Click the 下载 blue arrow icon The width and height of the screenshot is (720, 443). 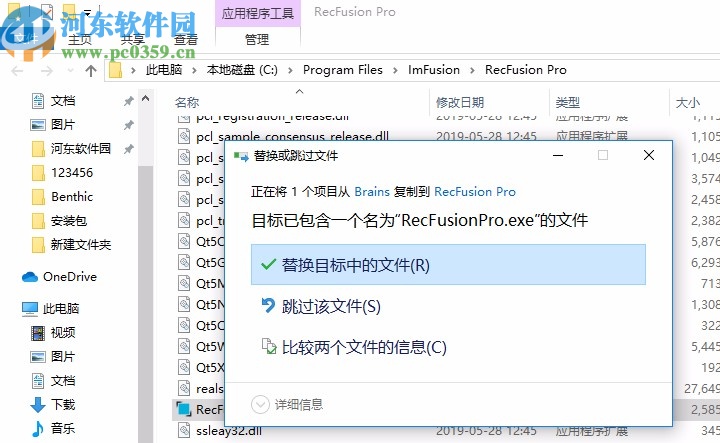[x=38, y=405]
